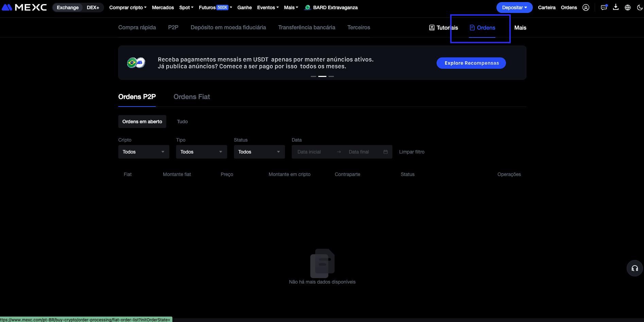
Task: Click the Limpar filtro link
Action: pos(411,152)
